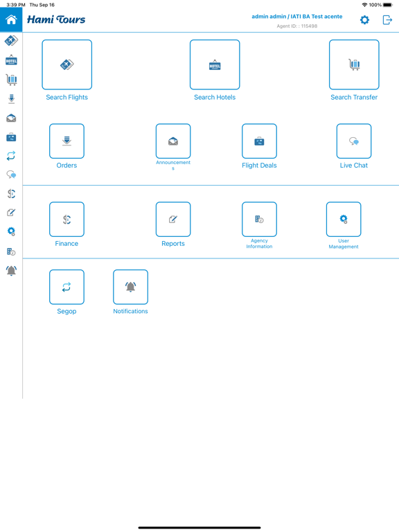The width and height of the screenshot is (399, 532).
Task: Click the Segop label
Action: point(66,312)
